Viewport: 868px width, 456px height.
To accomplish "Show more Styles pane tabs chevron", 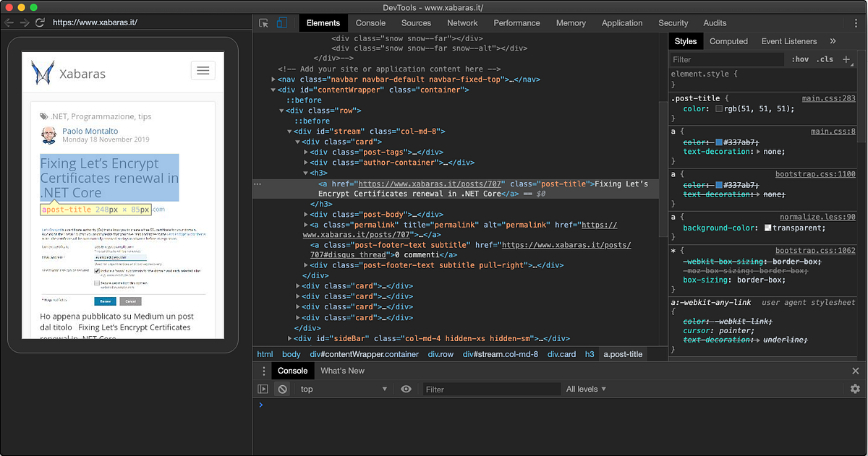I will pyautogui.click(x=833, y=41).
